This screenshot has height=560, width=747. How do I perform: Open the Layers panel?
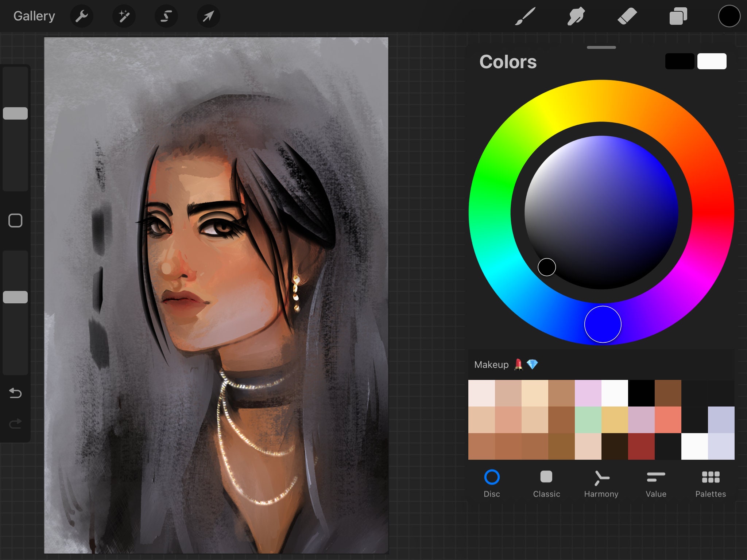click(x=678, y=16)
